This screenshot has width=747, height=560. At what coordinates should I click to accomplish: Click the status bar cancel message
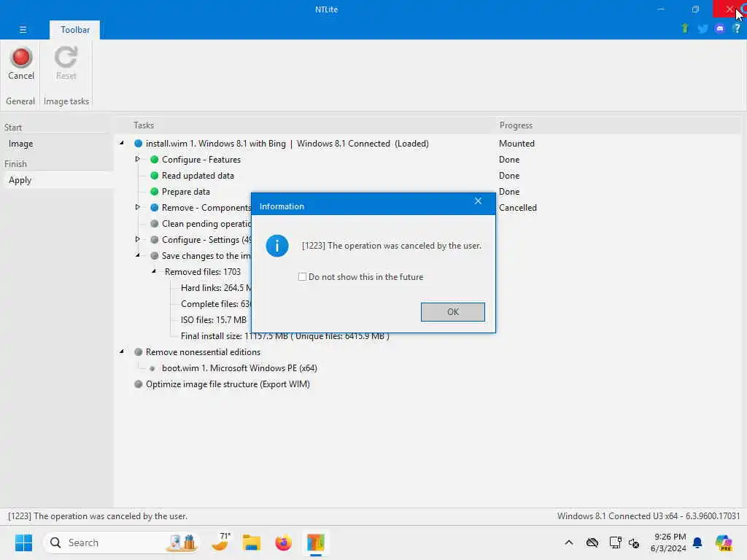(98, 516)
